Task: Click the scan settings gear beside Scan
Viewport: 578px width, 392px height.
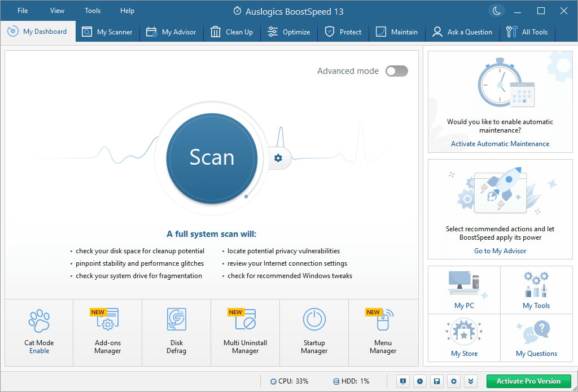Action: [278, 158]
